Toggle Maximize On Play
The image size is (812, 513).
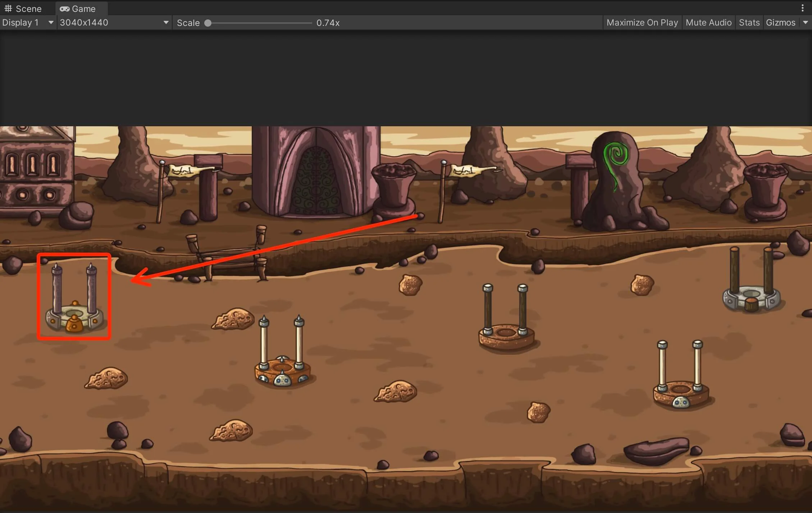click(642, 23)
